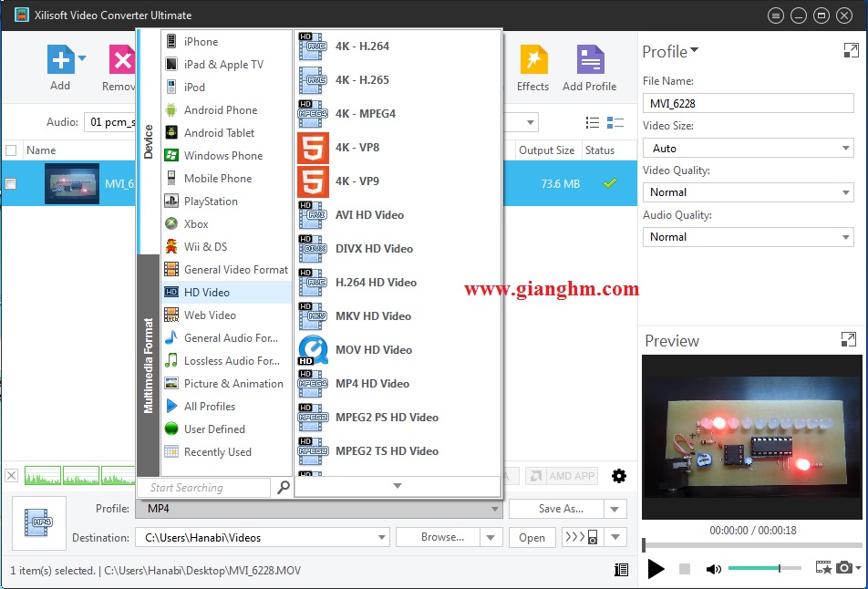Switch to list view mode icon
Viewport: 868px width, 589px height.
(593, 122)
